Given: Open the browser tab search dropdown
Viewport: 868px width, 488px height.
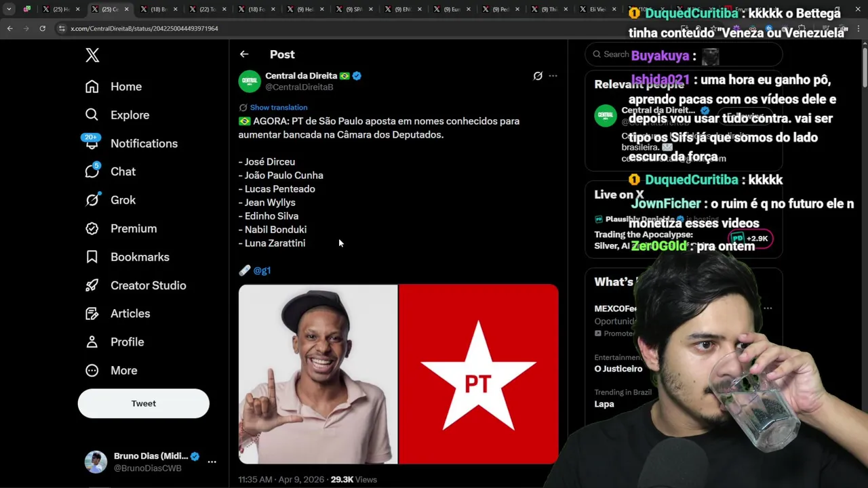Looking at the screenshot, I should [9, 9].
